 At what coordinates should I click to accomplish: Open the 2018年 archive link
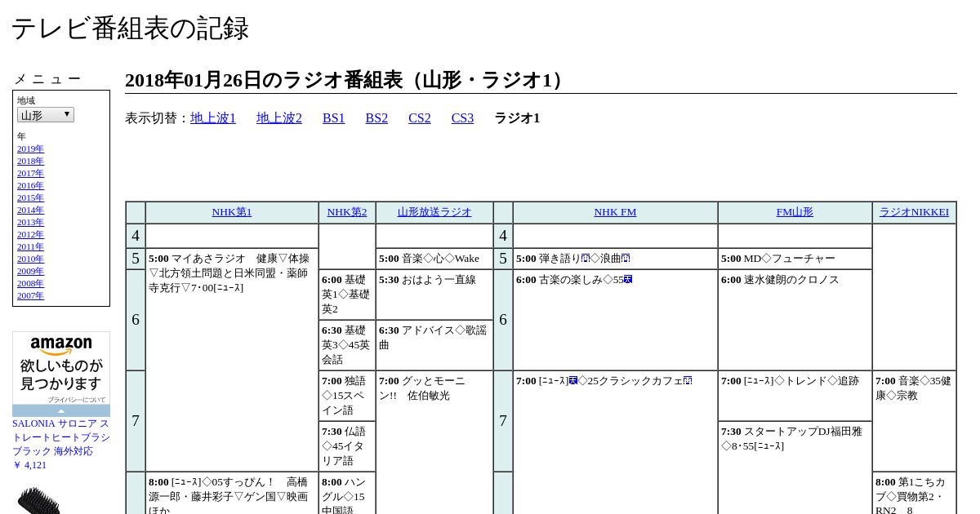[30, 162]
